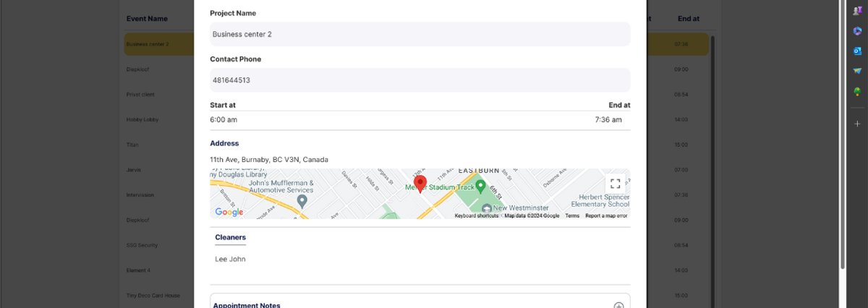
Task: Open Outlook icon in browser sidebar
Action: pyautogui.click(x=857, y=51)
